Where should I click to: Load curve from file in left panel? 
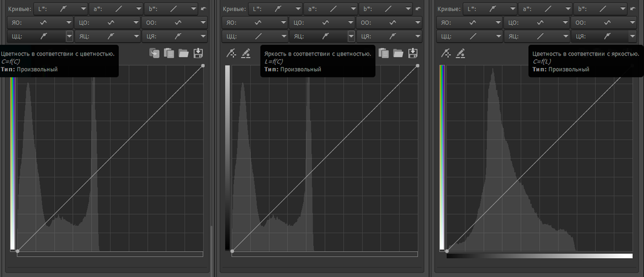tap(184, 54)
